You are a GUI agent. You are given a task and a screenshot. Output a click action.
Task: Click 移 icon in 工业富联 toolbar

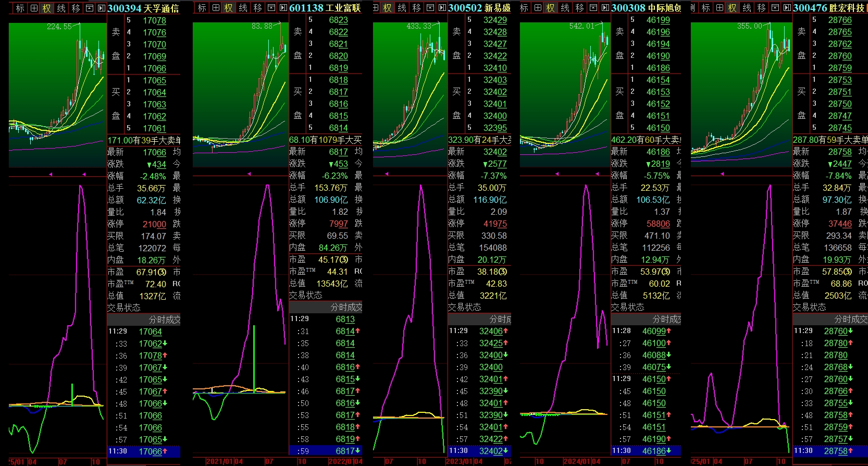(x=257, y=8)
